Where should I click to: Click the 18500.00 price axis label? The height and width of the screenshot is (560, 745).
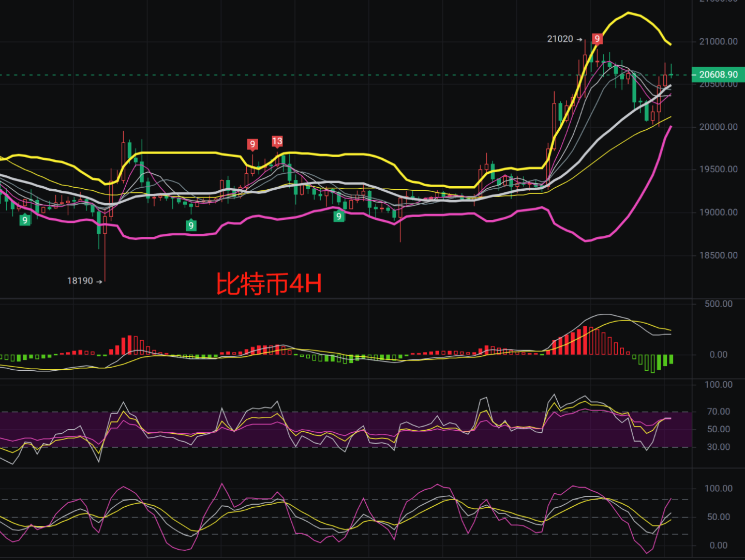[718, 255]
